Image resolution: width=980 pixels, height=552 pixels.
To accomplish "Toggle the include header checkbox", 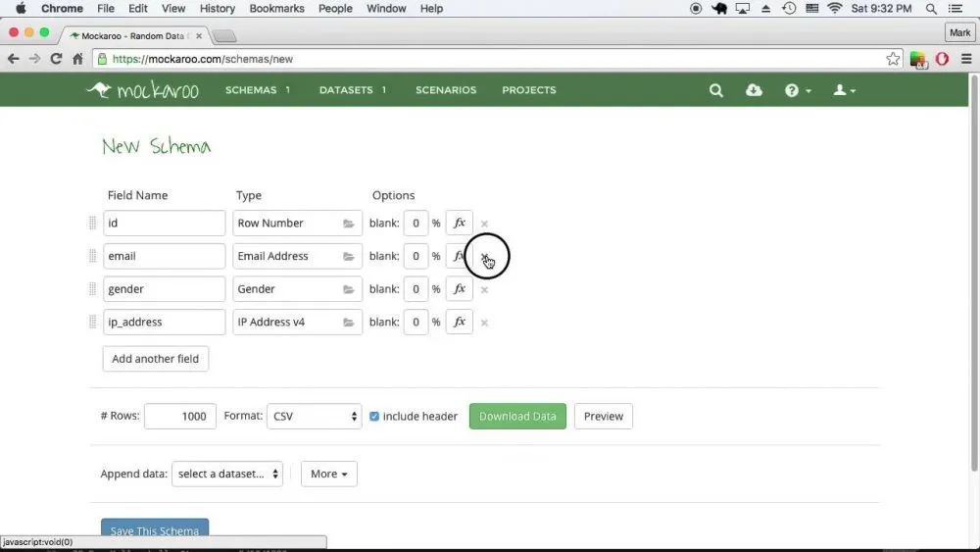I will tap(374, 417).
